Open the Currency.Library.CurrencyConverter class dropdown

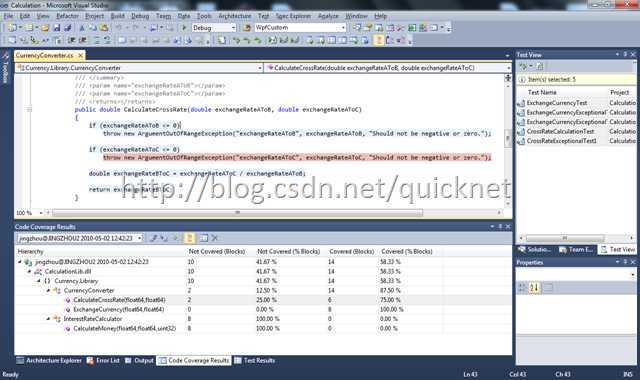(x=260, y=68)
